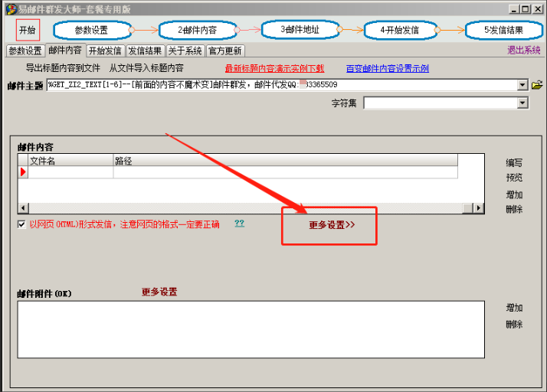Click 删除 beside the attachment list

514,325
